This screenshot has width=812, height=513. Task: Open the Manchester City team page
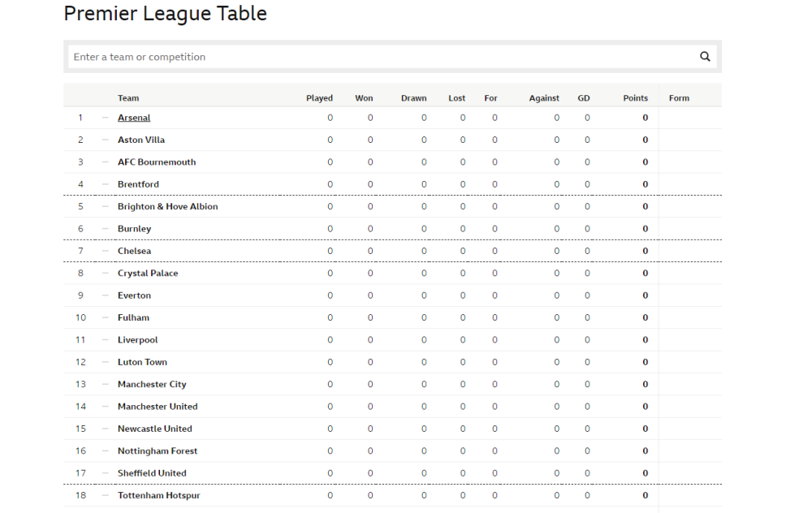[152, 385]
